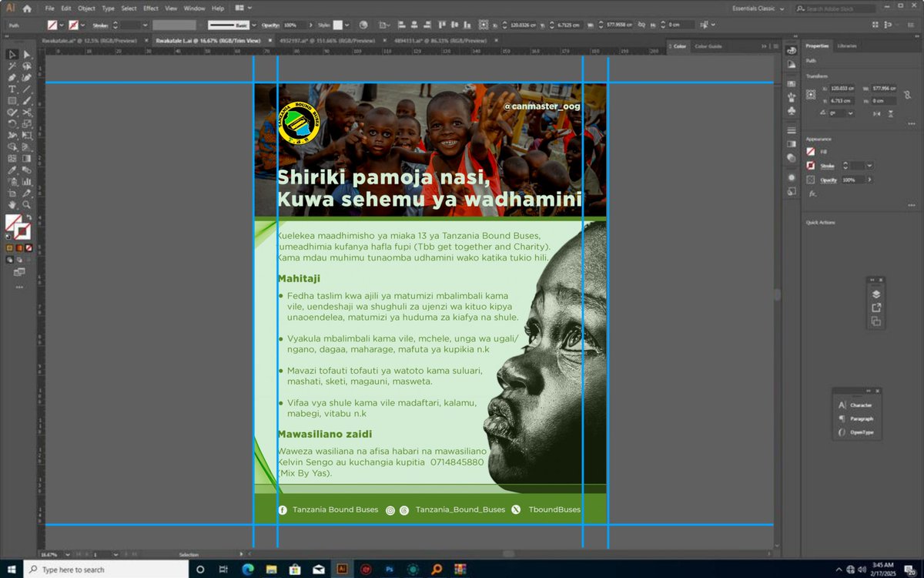Open the Effect menu
This screenshot has width=924, height=578.
tap(151, 8)
